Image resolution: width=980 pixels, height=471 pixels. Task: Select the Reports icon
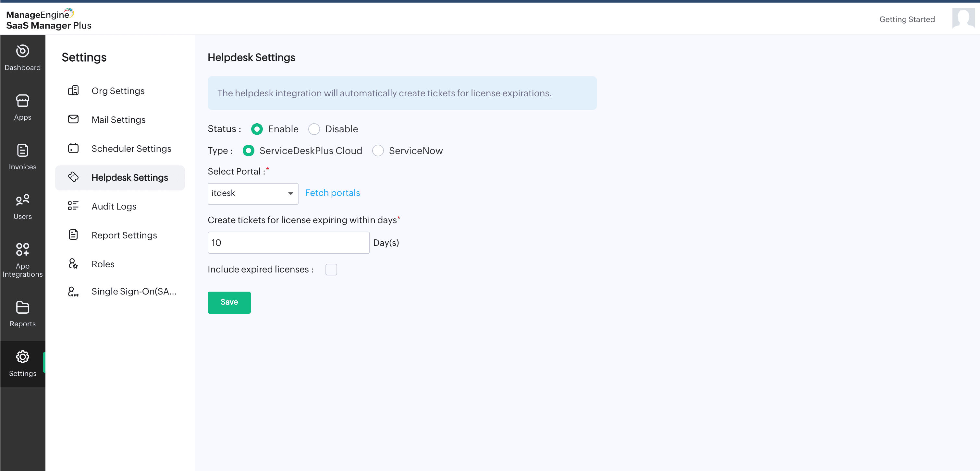(22, 314)
